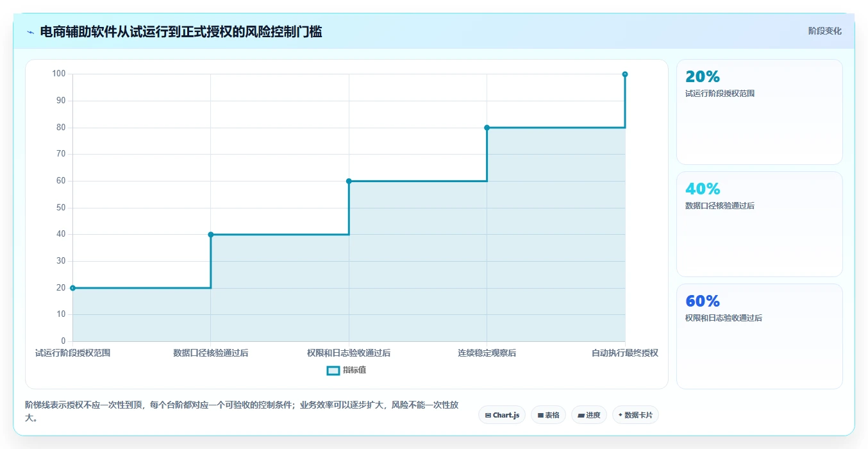Click the data point at value 80
868x449 pixels.
[x=487, y=128]
